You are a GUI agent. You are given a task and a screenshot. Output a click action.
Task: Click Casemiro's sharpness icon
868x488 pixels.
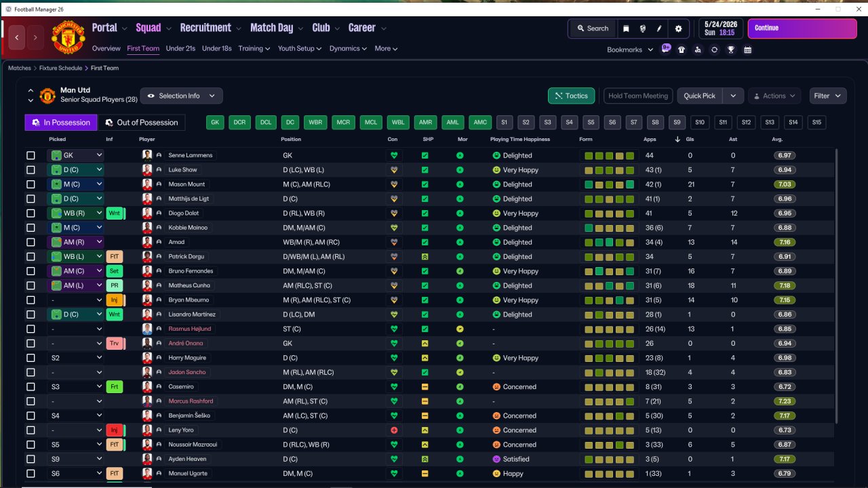pos(425,387)
